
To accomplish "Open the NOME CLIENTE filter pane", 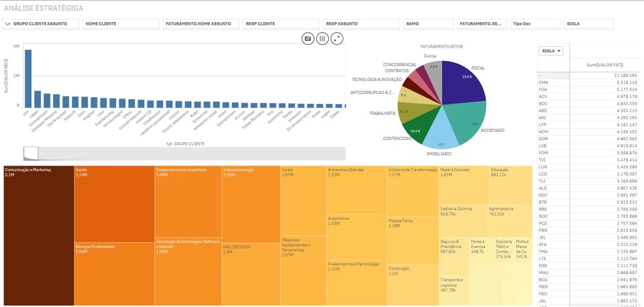I will (120, 24).
